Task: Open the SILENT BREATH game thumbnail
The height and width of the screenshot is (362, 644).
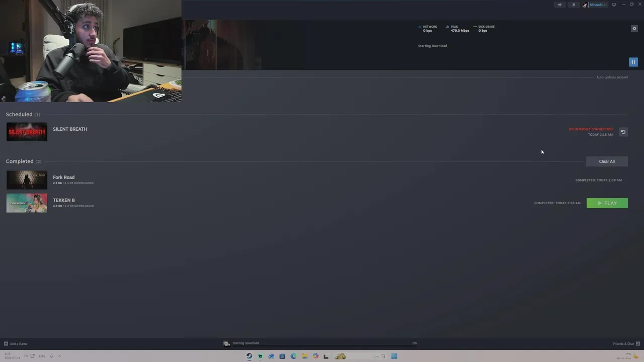Action: [27, 132]
